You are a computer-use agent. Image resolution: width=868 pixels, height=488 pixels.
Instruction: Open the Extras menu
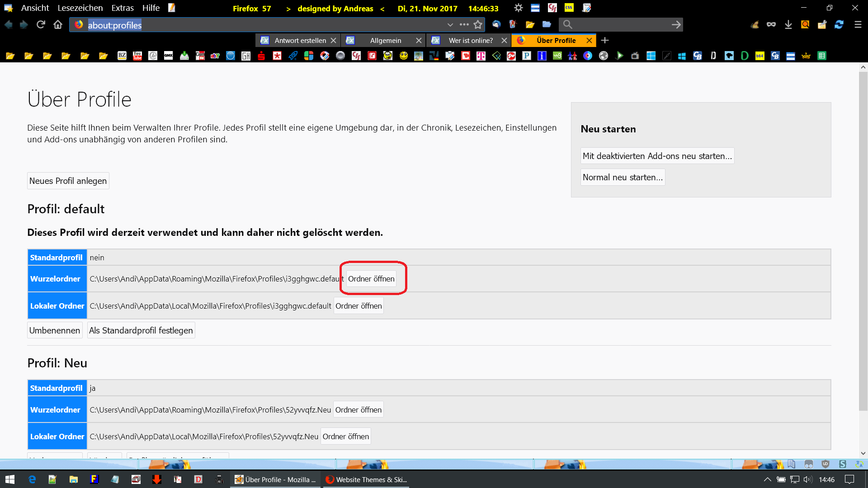tap(123, 8)
